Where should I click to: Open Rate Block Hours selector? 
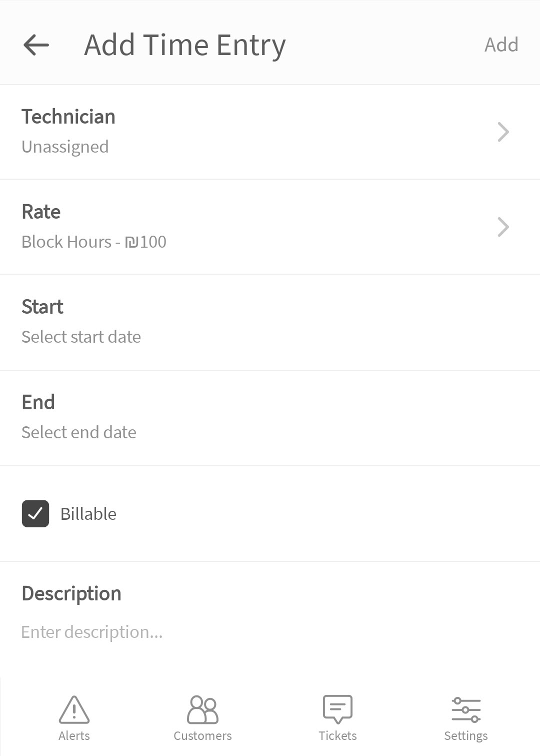coord(270,227)
